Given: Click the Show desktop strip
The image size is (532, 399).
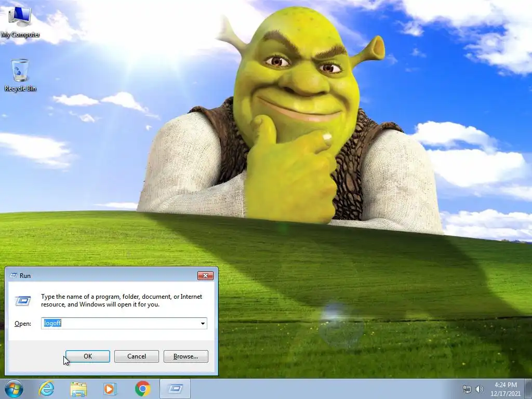Looking at the screenshot, I should tap(529, 389).
